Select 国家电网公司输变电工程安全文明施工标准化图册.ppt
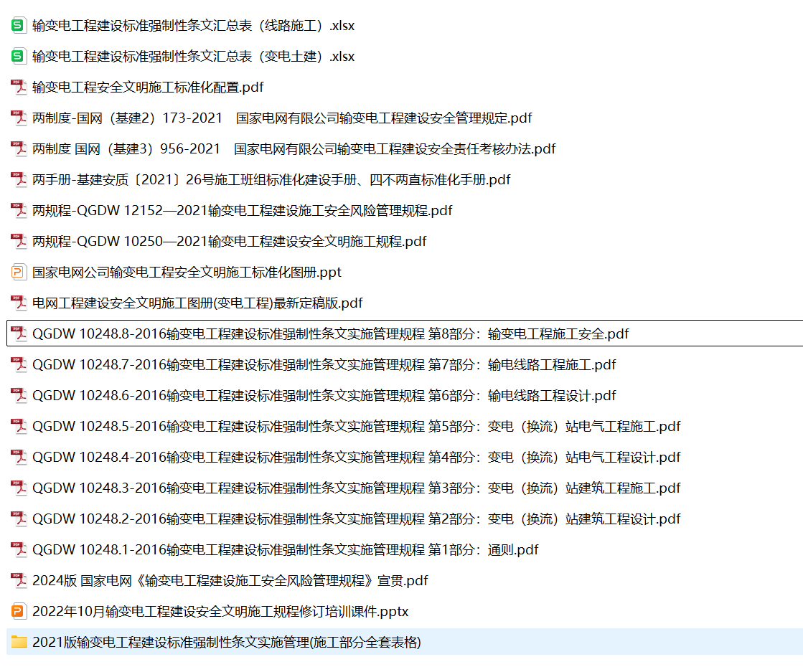 tap(187, 273)
